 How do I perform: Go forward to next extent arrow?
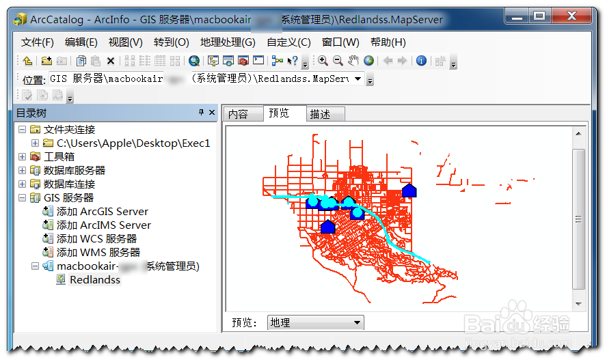(402, 61)
